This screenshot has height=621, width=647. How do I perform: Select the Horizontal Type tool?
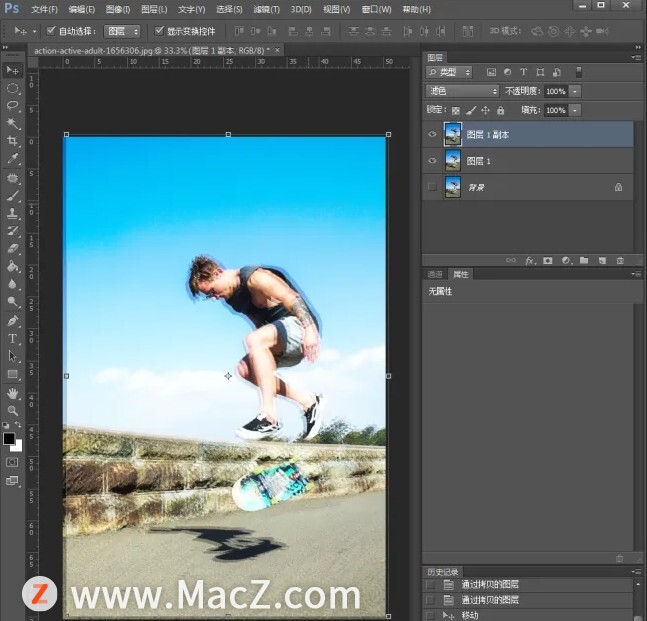(x=13, y=338)
